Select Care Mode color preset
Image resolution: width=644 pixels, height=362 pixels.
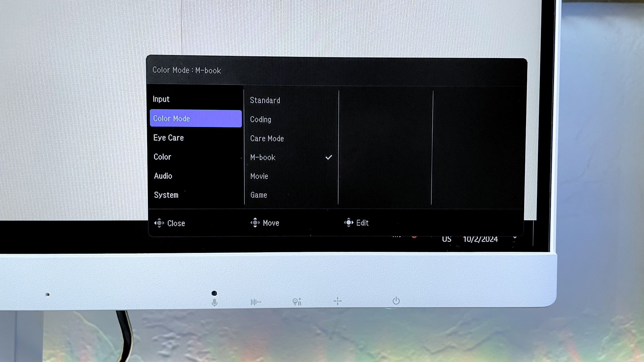pyautogui.click(x=267, y=138)
